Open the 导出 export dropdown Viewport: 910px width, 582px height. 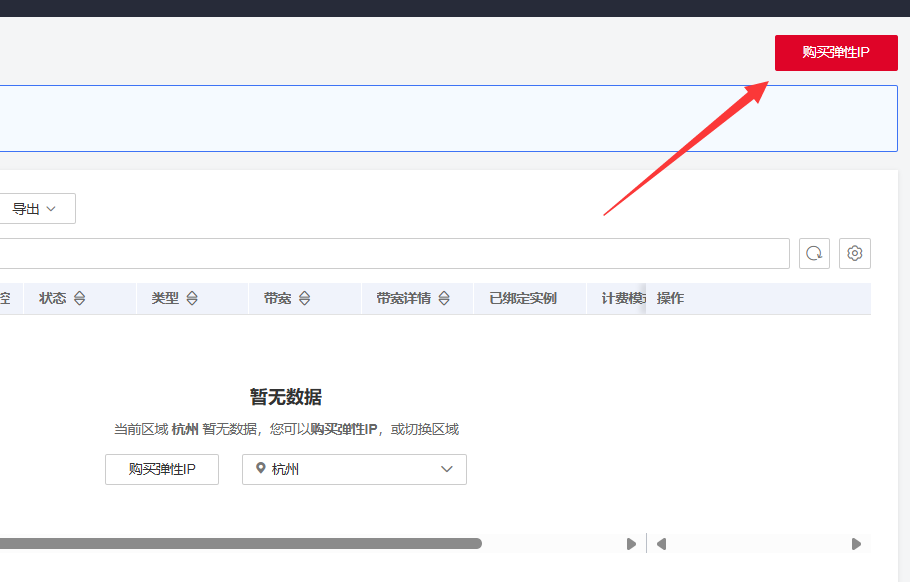34,209
